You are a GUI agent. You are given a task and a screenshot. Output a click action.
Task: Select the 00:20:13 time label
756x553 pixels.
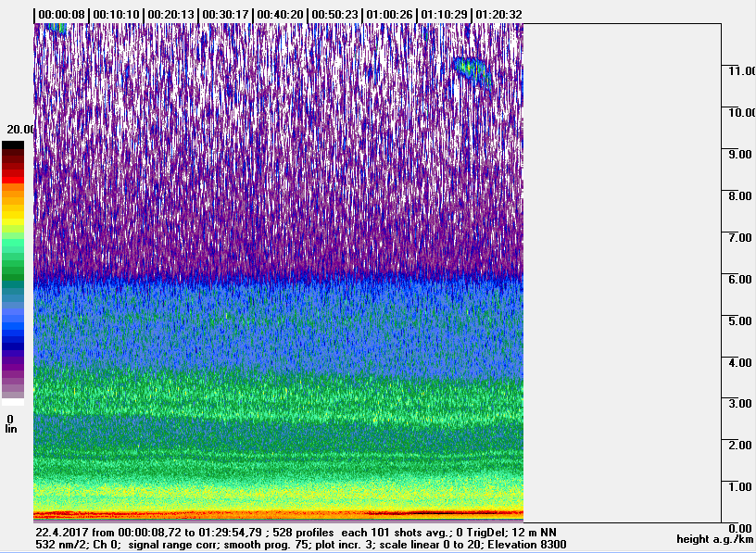coord(170,15)
